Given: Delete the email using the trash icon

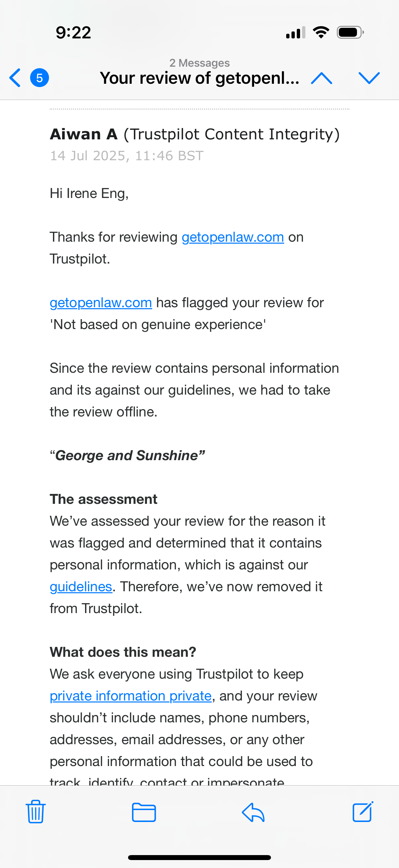Looking at the screenshot, I should pos(36,812).
